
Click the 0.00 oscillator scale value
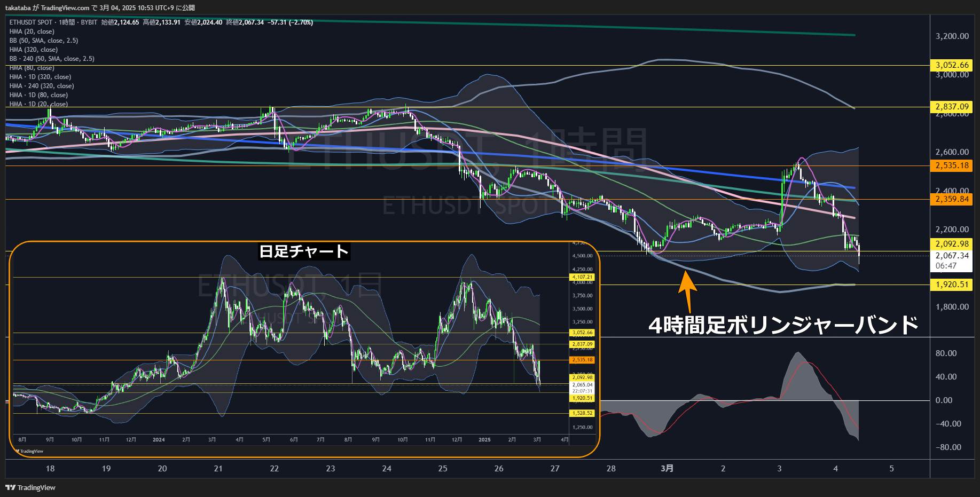coord(944,400)
